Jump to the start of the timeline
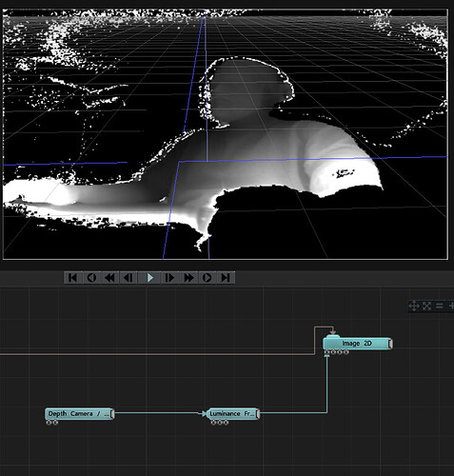Image resolution: width=454 pixels, height=476 pixels. tap(73, 278)
